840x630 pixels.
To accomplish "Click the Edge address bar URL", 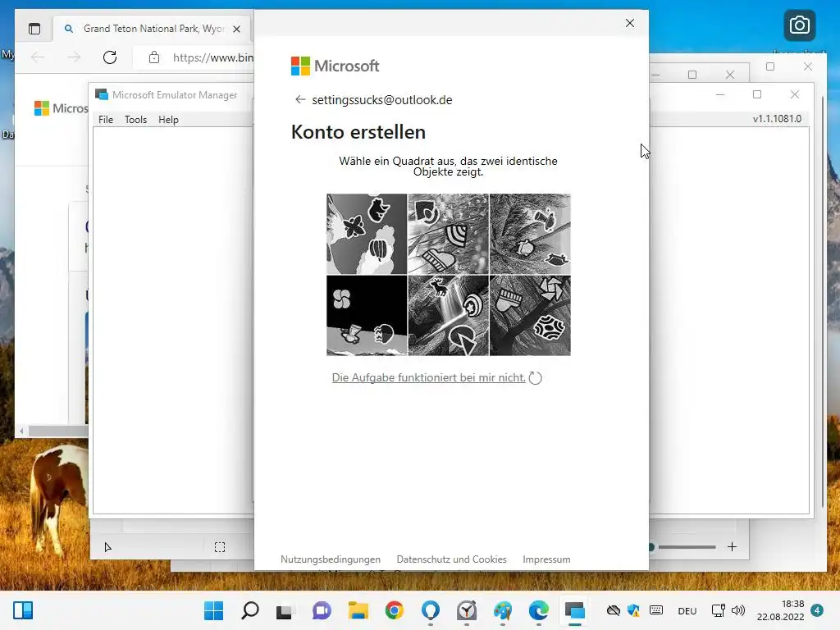I will (212, 57).
